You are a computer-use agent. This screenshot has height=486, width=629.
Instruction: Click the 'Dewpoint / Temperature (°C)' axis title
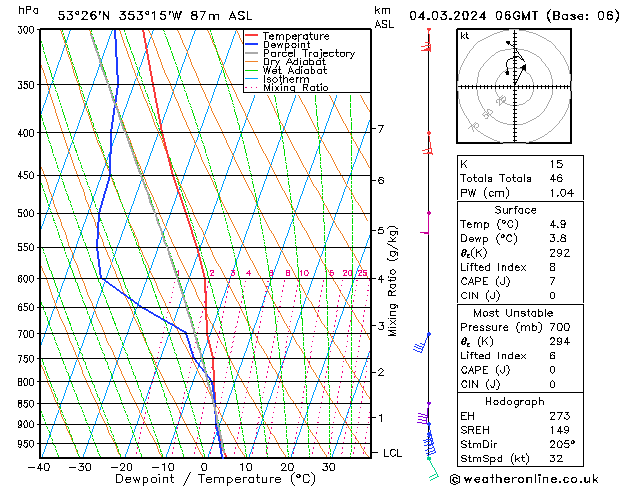click(215, 479)
